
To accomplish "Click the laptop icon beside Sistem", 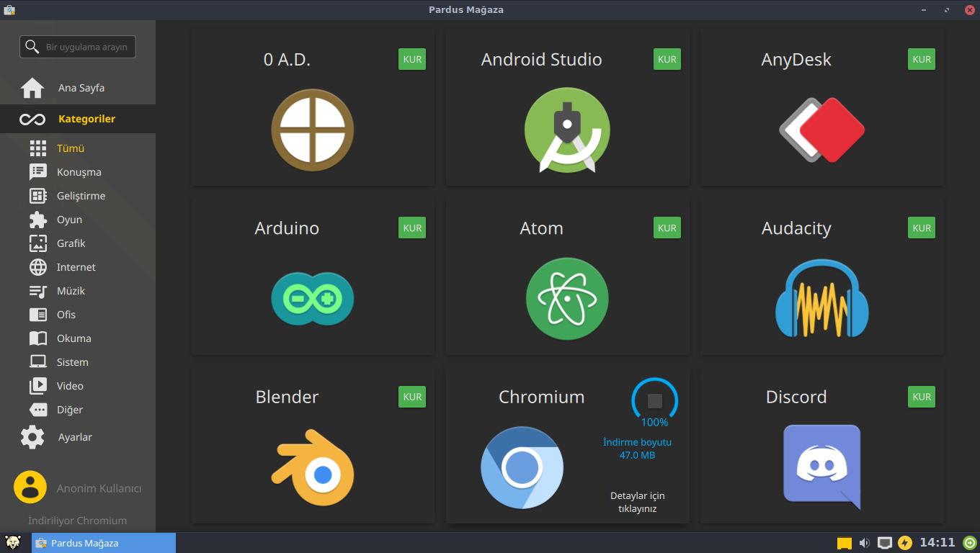I will click(37, 362).
